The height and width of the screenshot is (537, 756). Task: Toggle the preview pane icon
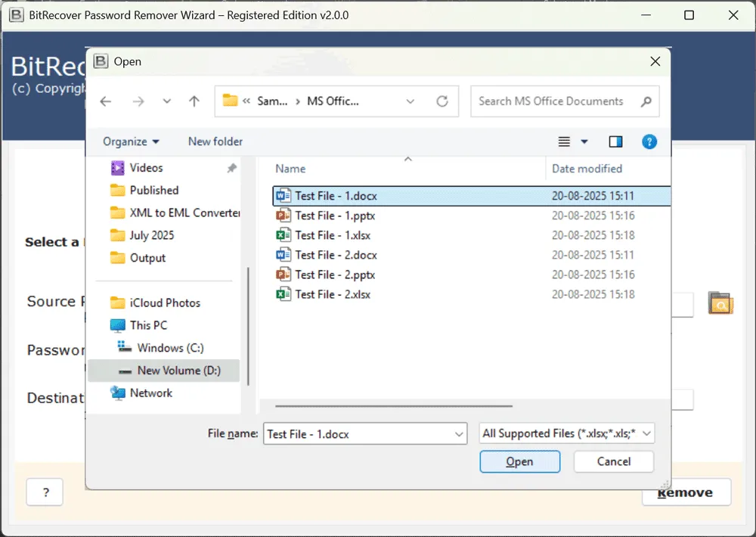tap(615, 141)
